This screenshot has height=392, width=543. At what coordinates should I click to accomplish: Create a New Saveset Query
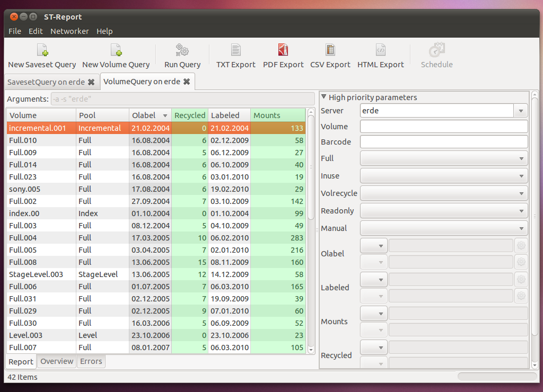(42, 56)
